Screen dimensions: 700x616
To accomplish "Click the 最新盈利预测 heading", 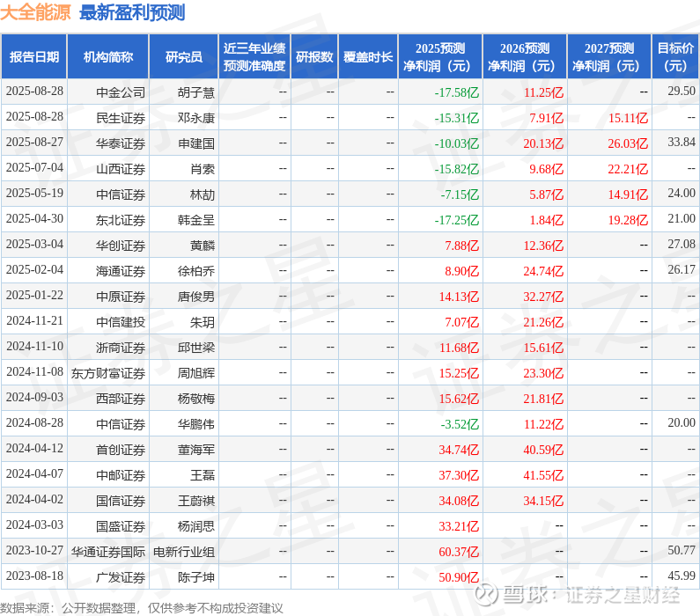I will pyautogui.click(x=132, y=12).
